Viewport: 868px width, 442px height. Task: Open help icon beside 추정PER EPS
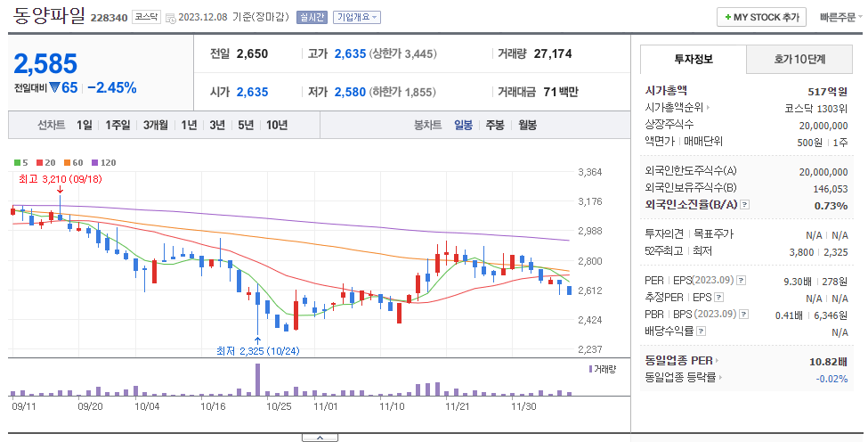(718, 298)
